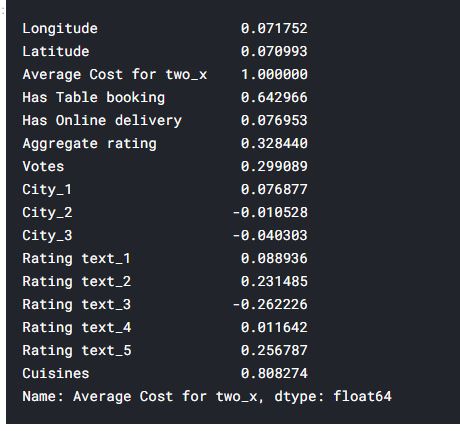Click the Aggregate rating row label
The height and width of the screenshot is (431, 460).
(x=89, y=144)
